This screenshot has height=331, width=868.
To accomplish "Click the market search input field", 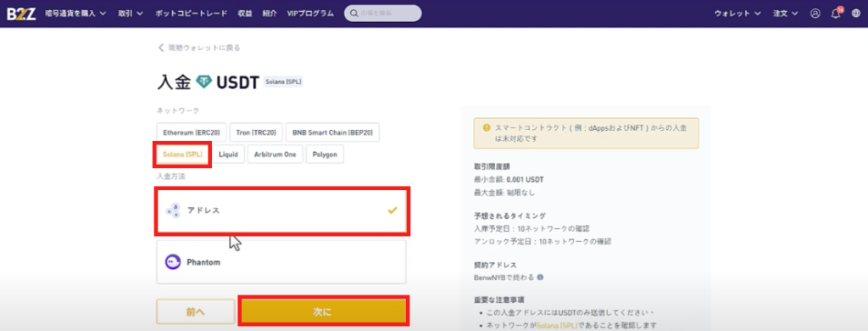I will 382,14.
